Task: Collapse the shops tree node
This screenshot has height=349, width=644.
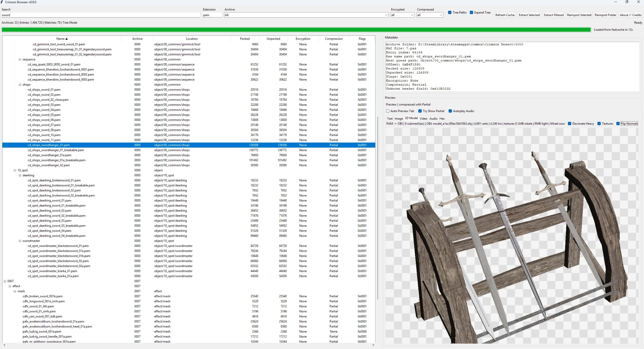Action: [x=20, y=84]
